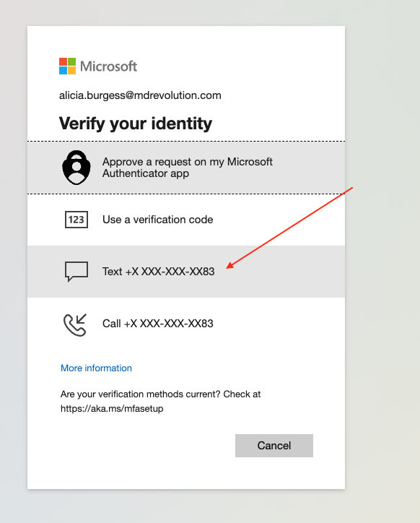Click the text message speech bubble icon

pyautogui.click(x=76, y=272)
